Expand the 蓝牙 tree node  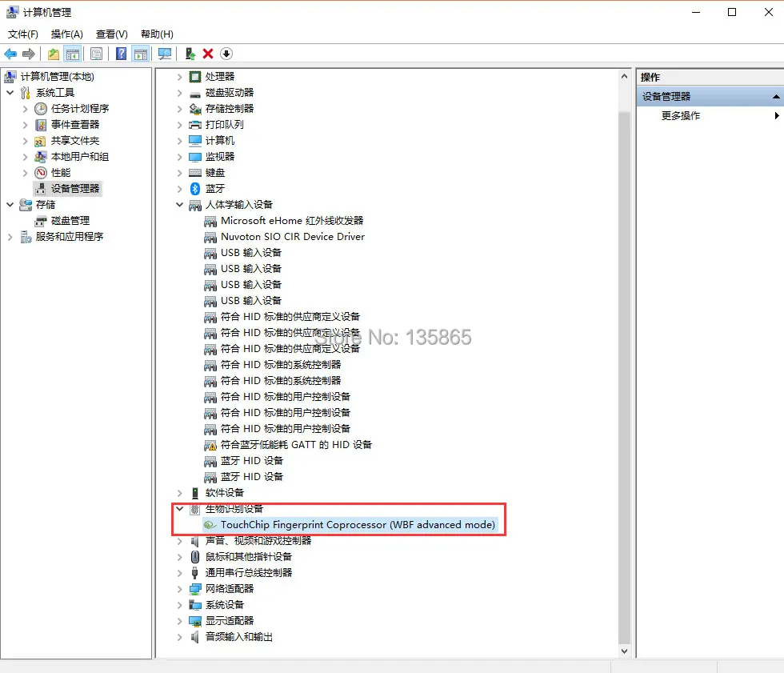[x=179, y=189]
